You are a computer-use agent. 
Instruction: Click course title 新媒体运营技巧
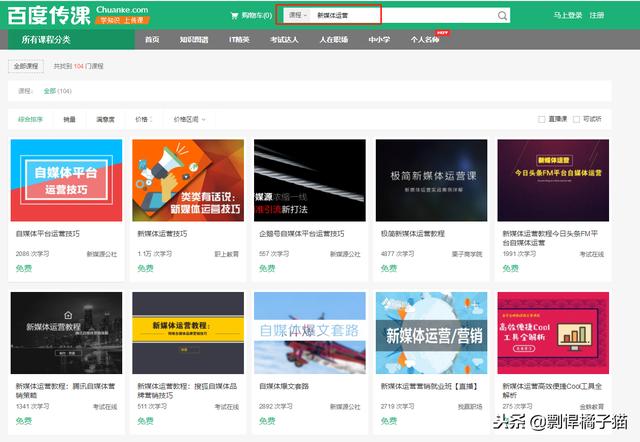[x=162, y=234]
